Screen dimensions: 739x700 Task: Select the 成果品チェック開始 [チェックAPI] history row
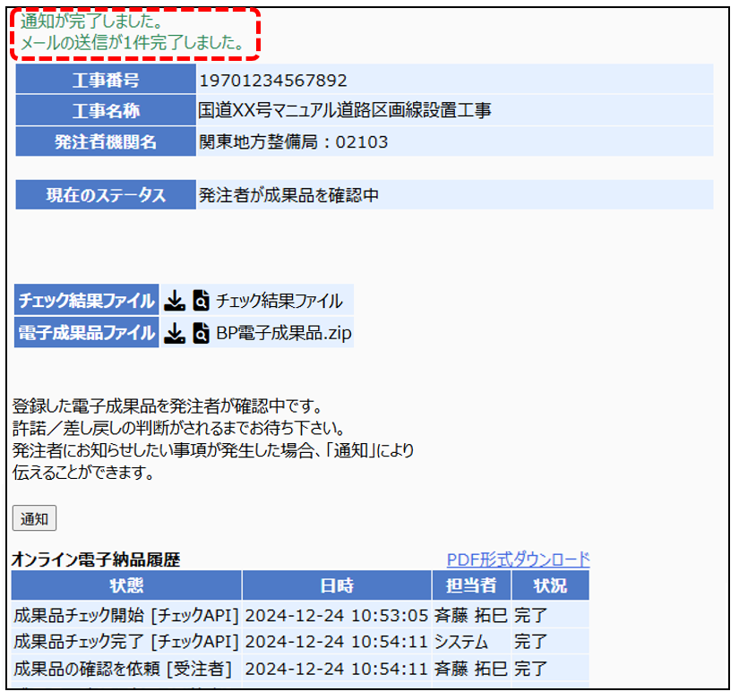pos(126,615)
